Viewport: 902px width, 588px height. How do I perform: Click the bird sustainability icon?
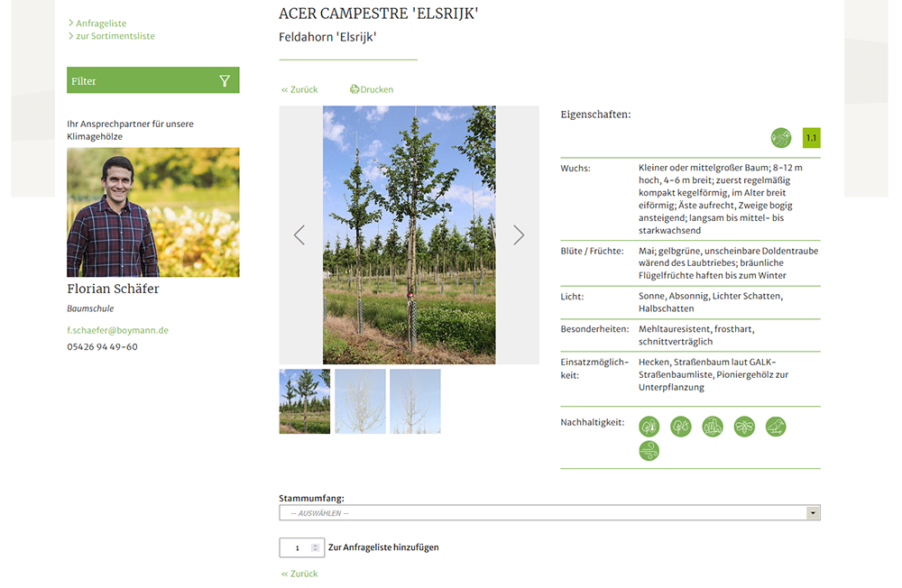[776, 427]
